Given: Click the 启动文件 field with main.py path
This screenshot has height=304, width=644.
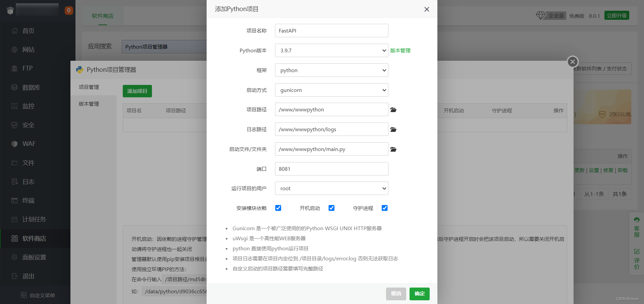Looking at the screenshot, I should 332,149.
